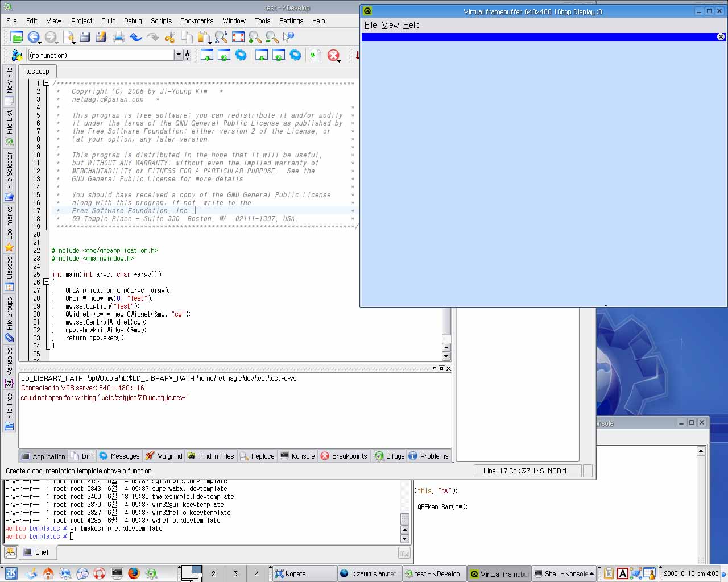Image resolution: width=728 pixels, height=582 pixels.
Task: Zoom out with the minus magnifier
Action: (272, 37)
